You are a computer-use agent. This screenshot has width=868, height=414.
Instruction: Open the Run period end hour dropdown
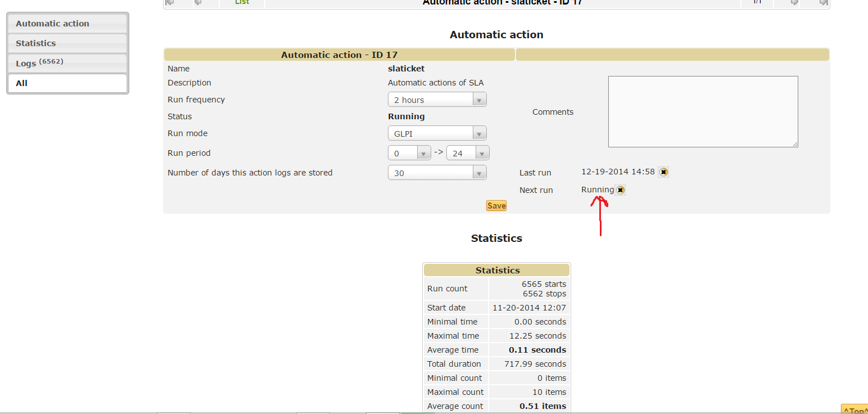(468, 153)
